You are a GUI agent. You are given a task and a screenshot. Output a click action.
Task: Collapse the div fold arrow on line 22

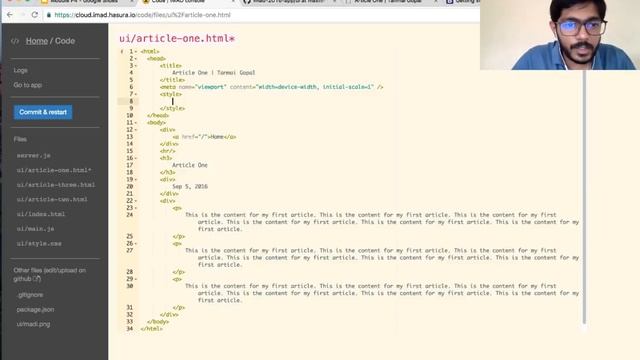click(x=136, y=201)
